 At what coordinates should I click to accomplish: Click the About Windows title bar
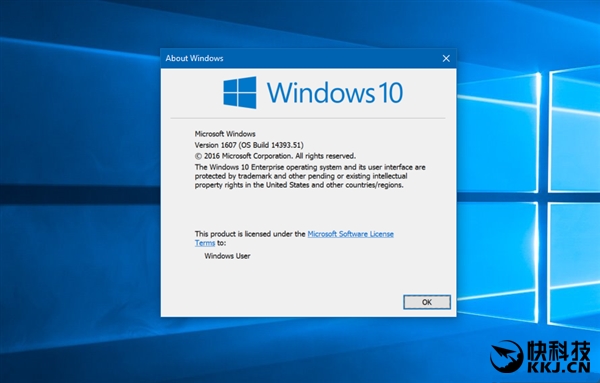308,59
